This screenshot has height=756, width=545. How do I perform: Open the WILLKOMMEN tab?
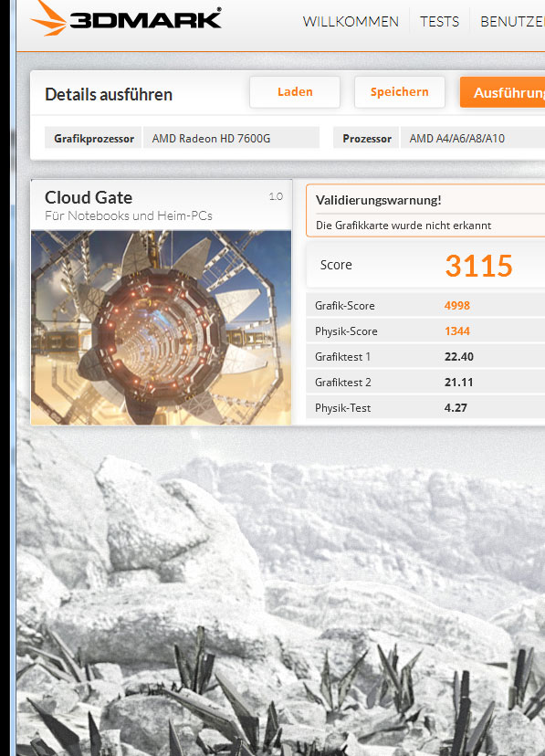coord(351,22)
